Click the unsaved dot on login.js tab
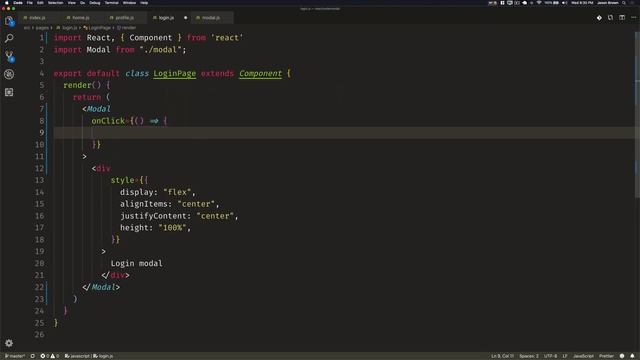Screen dimensions: 640x360 click(185, 18)
